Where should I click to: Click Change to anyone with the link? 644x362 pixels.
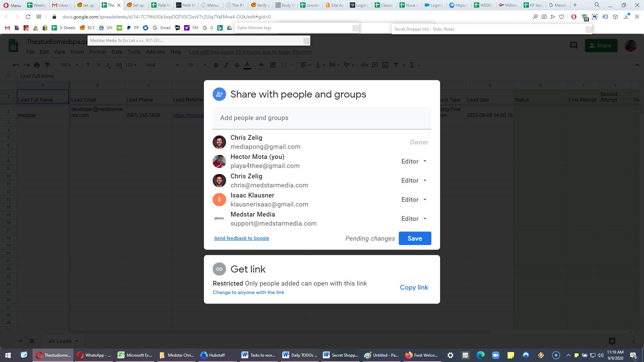pos(249,292)
